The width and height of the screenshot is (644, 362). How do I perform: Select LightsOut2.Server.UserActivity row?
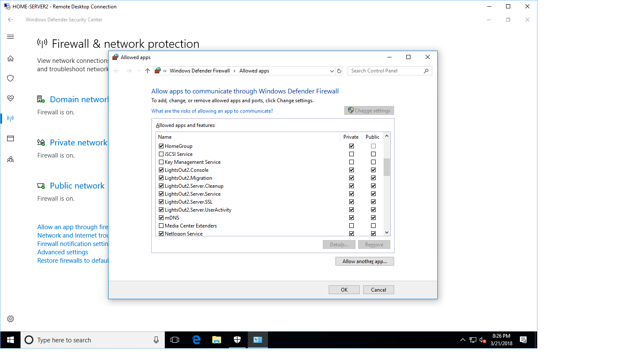coord(198,210)
